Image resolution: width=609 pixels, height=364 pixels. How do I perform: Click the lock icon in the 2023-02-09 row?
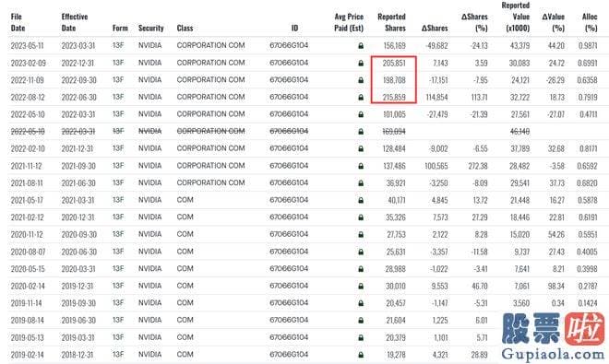361,63
